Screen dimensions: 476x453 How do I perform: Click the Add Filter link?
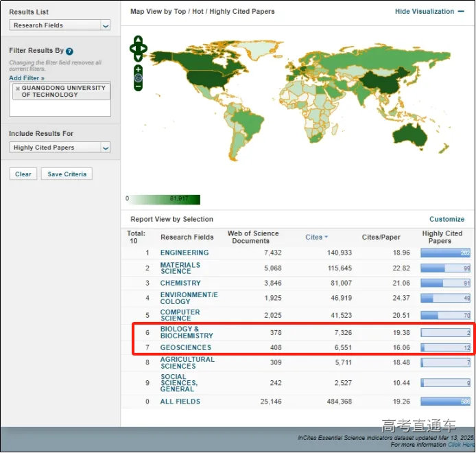click(27, 78)
